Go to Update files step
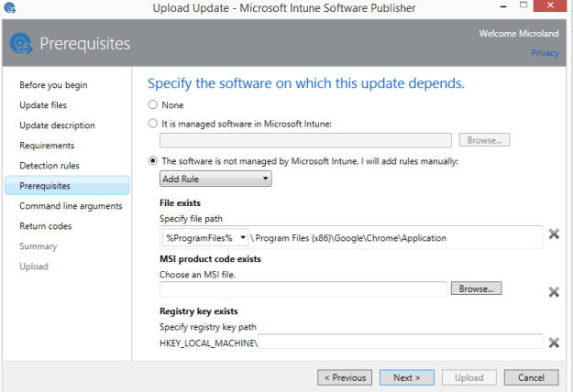 [43, 105]
